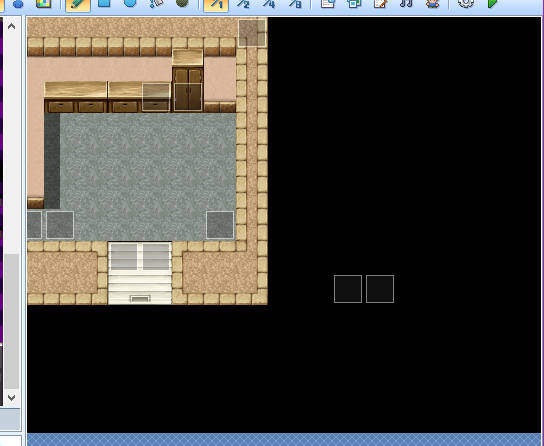Set map zoom to 1/8 scale

click(295, 3)
